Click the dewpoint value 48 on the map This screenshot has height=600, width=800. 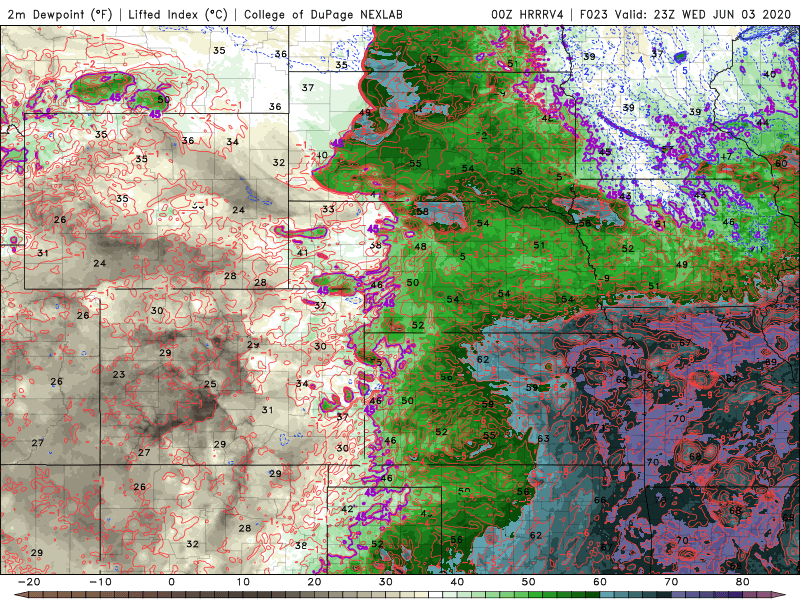[x=420, y=246]
